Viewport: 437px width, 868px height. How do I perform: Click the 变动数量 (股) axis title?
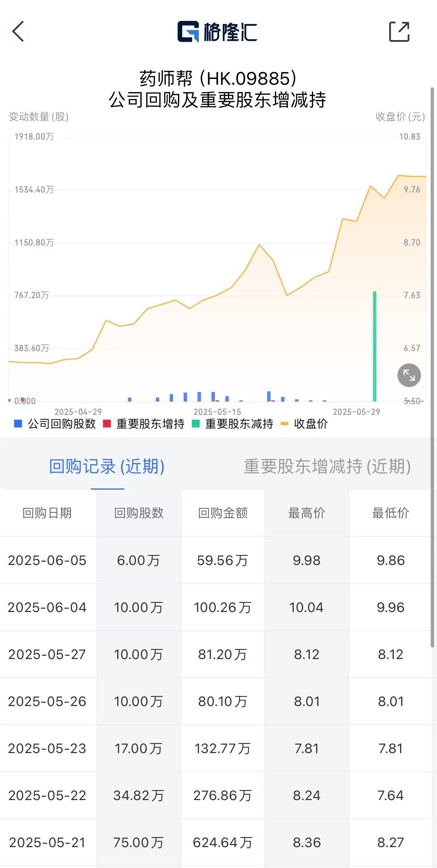click(x=39, y=117)
